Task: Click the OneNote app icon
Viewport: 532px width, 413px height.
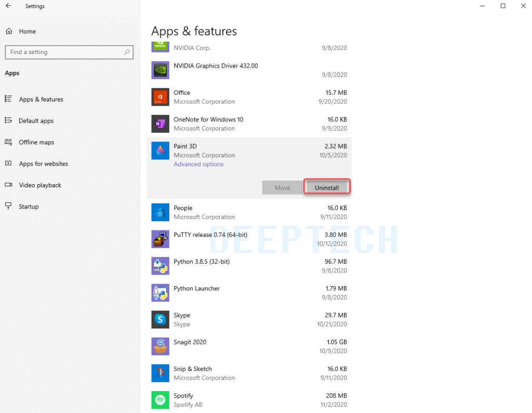Action: [x=160, y=124]
